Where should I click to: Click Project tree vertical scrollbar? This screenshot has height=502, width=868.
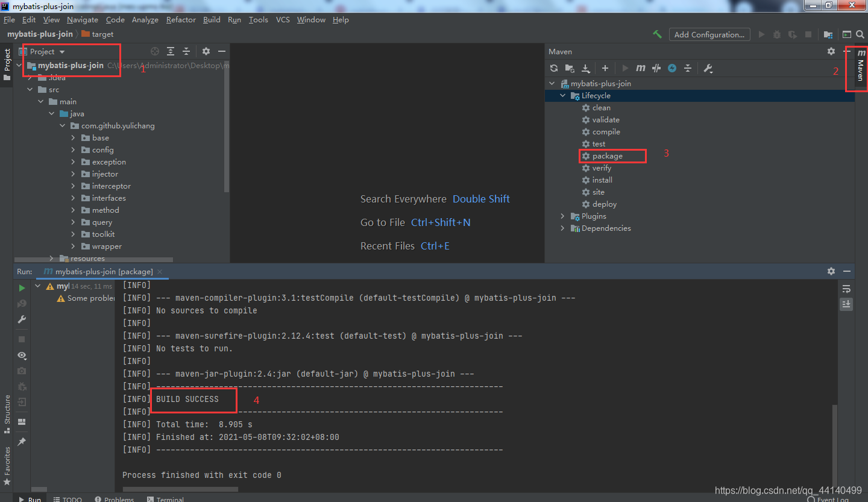point(227,127)
